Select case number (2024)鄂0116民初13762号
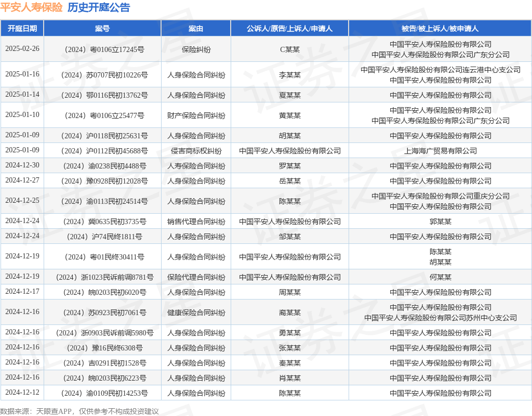532x416 pixels. [104, 96]
